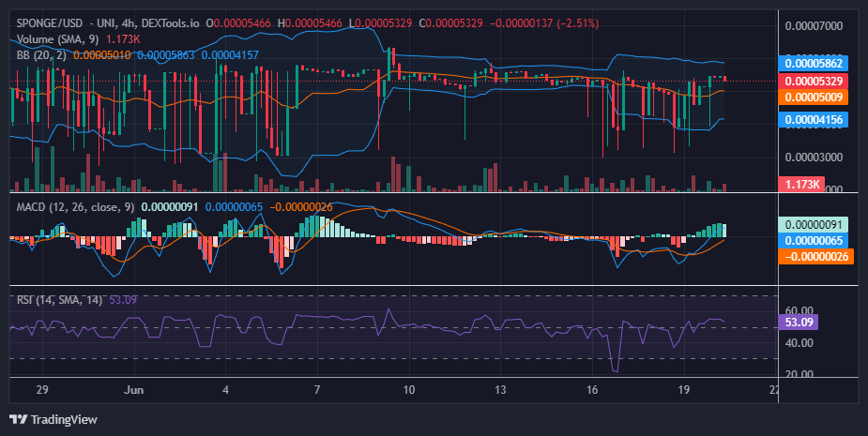The height and width of the screenshot is (436, 868).
Task: Click the RSI legend value 53.09
Action: pyautogui.click(x=123, y=300)
